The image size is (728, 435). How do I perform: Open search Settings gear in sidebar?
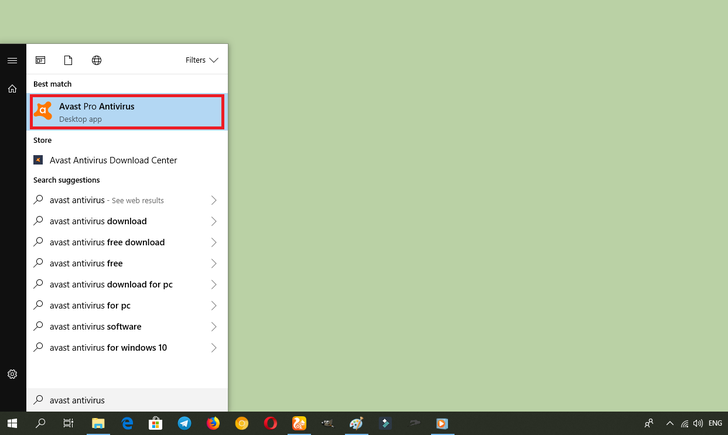point(13,374)
